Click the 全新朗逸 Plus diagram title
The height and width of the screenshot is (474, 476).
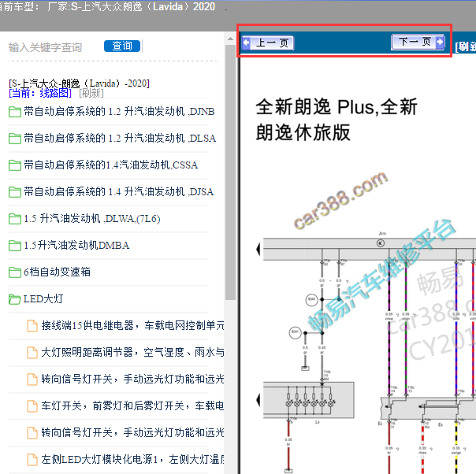click(x=337, y=120)
